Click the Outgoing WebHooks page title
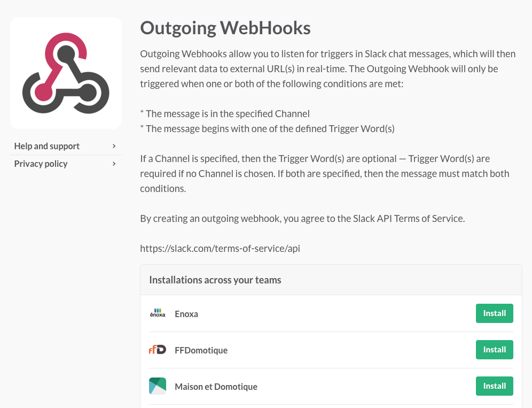 225,28
